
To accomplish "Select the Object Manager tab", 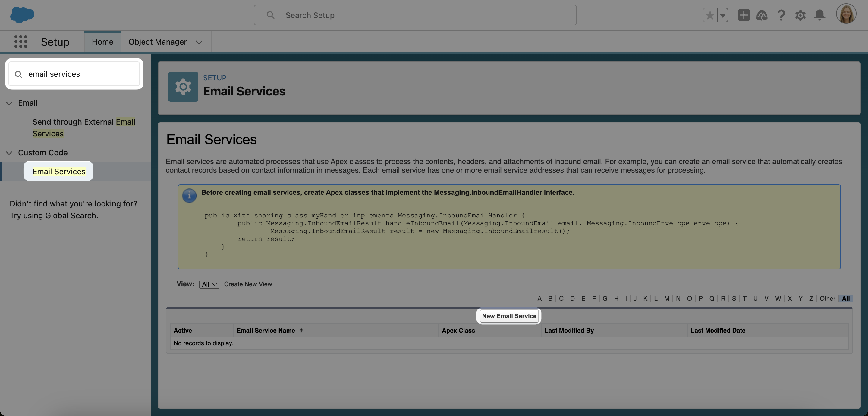I will click(157, 42).
